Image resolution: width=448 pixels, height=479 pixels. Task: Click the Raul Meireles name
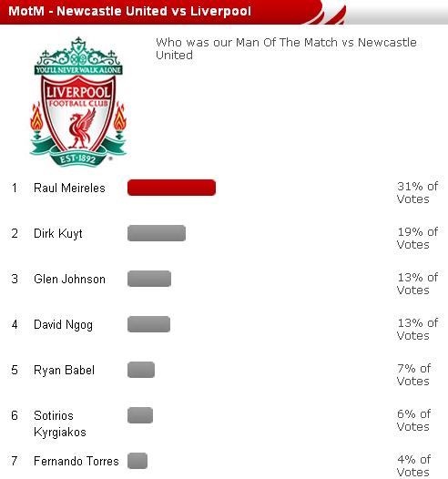click(x=69, y=188)
